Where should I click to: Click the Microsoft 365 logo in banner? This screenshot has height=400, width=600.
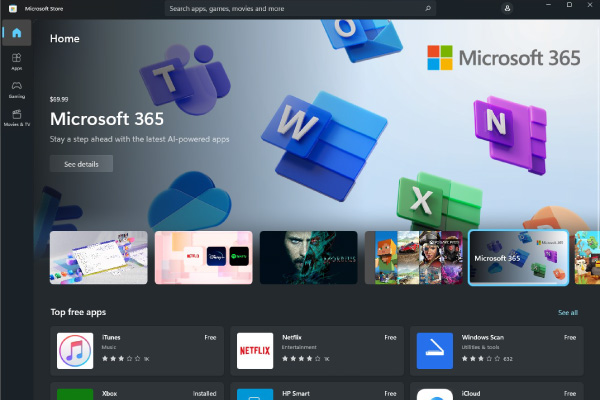click(x=504, y=58)
